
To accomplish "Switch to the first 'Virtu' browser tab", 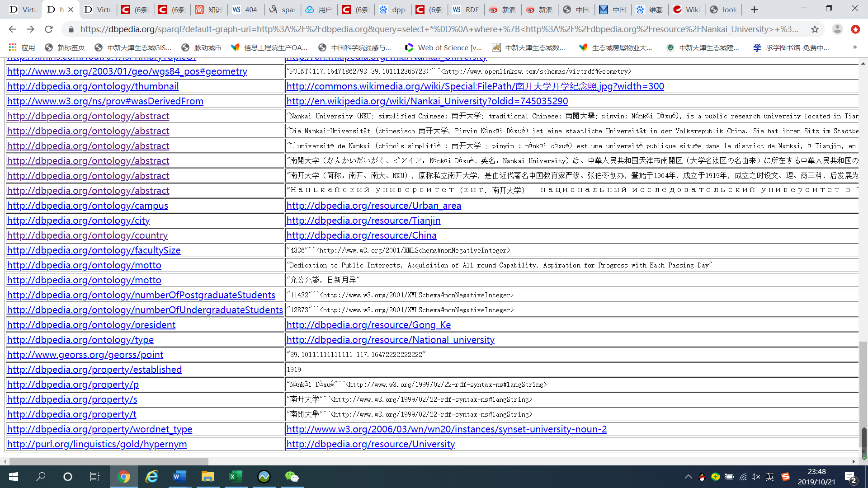I will point(24,9).
